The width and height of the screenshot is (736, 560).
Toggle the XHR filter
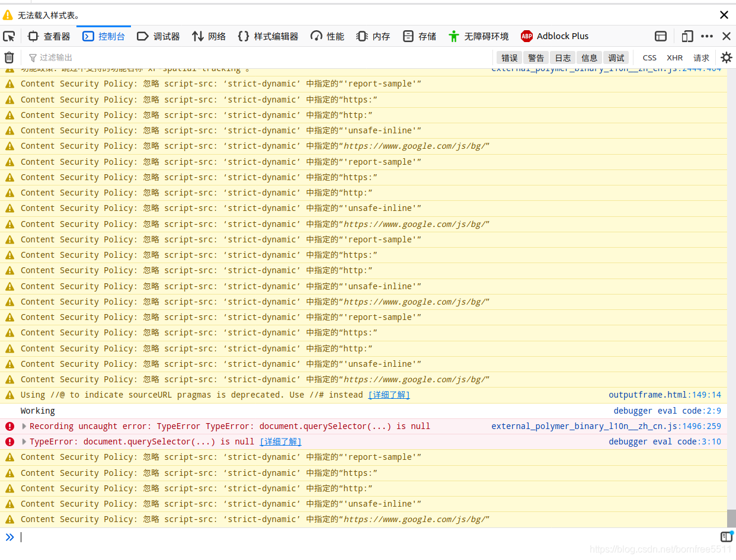tap(675, 57)
